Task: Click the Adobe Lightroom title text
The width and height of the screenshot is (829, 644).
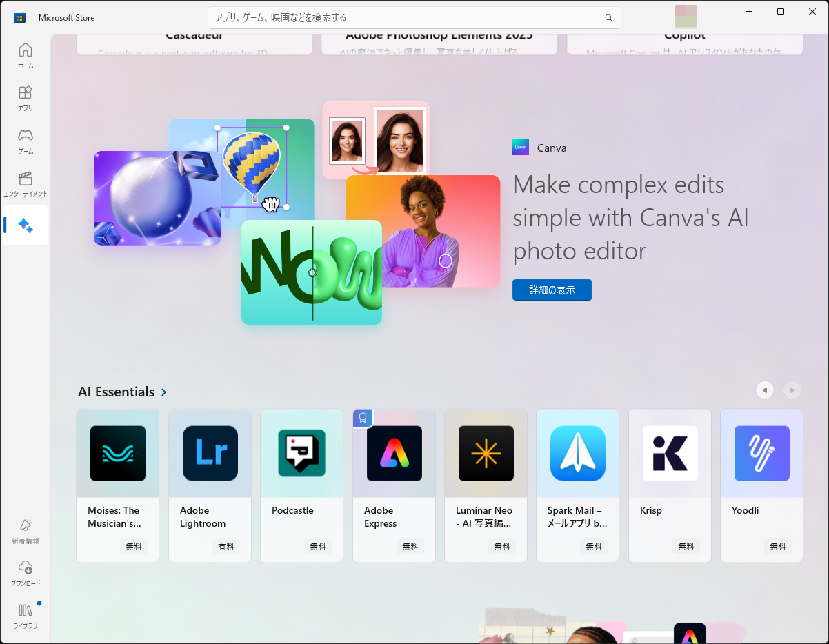Action: 203,517
